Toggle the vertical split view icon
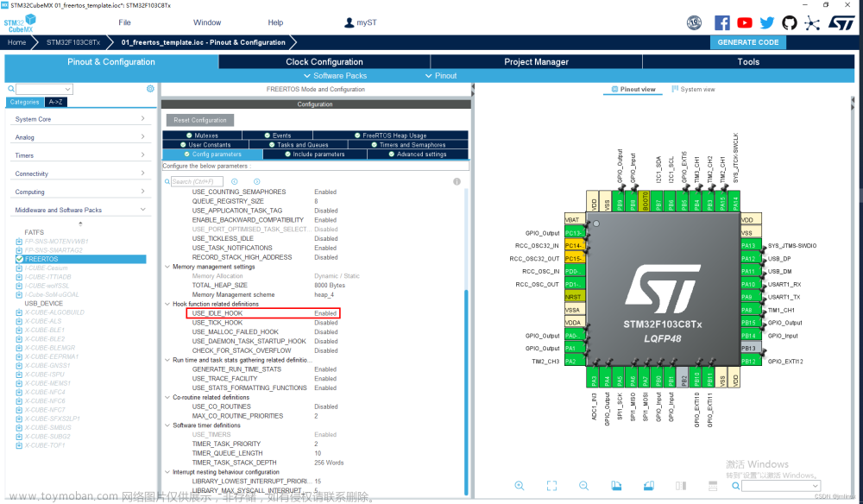Image resolution: width=863 pixels, height=504 pixels. coord(681,485)
